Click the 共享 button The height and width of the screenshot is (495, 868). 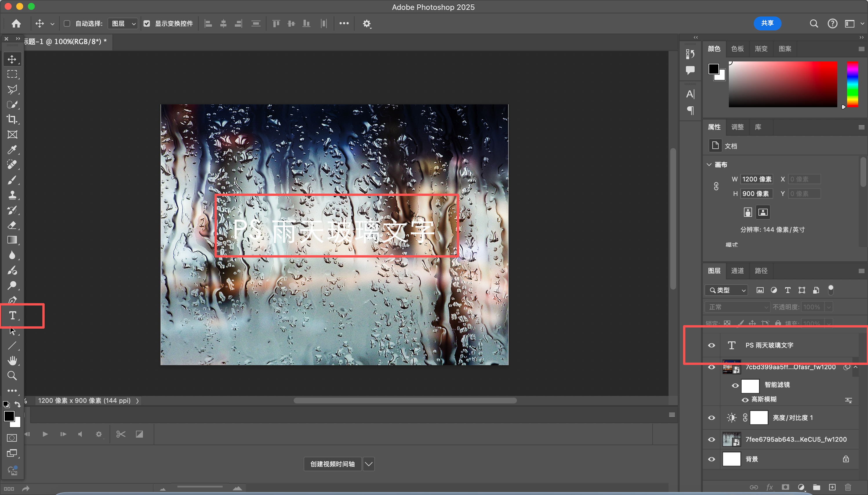767,23
